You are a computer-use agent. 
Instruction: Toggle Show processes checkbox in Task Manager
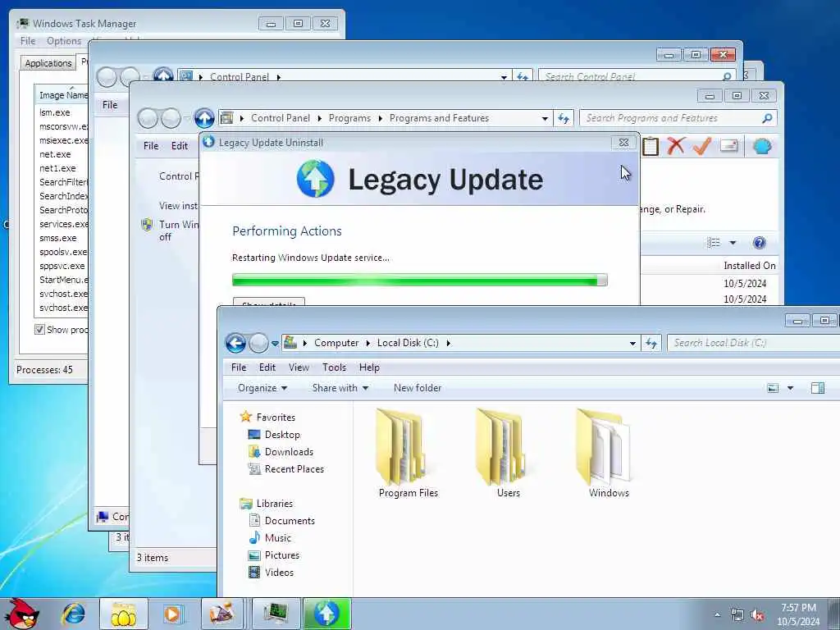tap(39, 329)
